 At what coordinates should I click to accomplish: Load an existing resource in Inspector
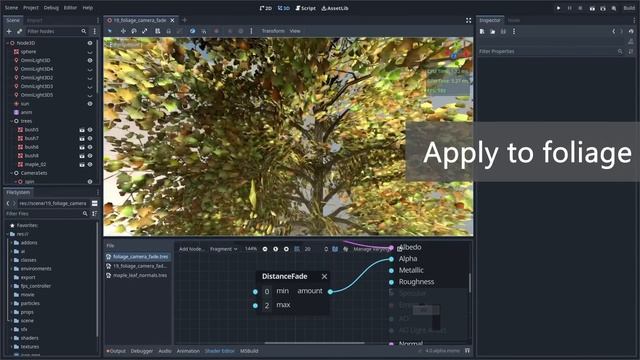click(x=493, y=31)
